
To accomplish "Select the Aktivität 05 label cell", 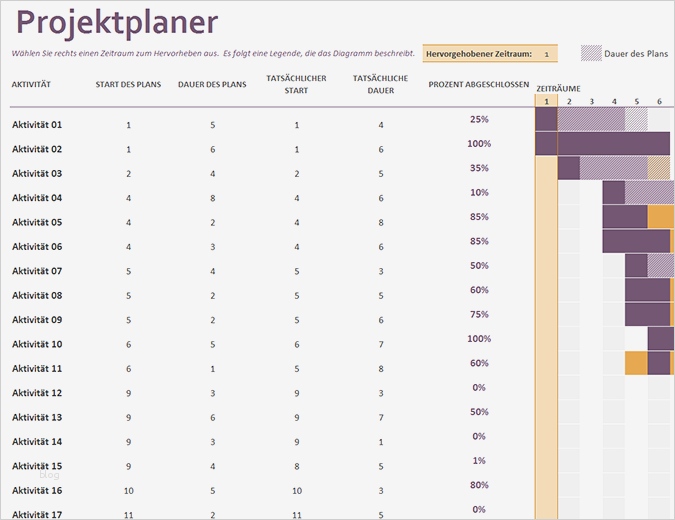I will [37, 222].
